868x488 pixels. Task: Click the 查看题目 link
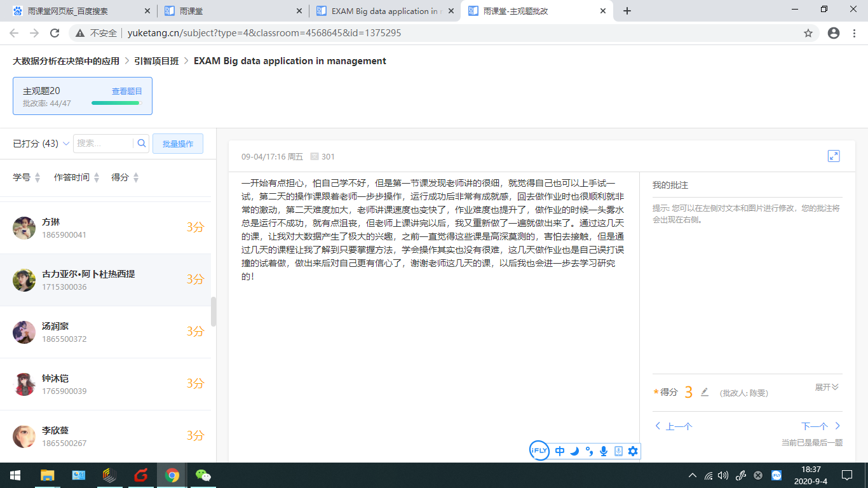coord(127,91)
